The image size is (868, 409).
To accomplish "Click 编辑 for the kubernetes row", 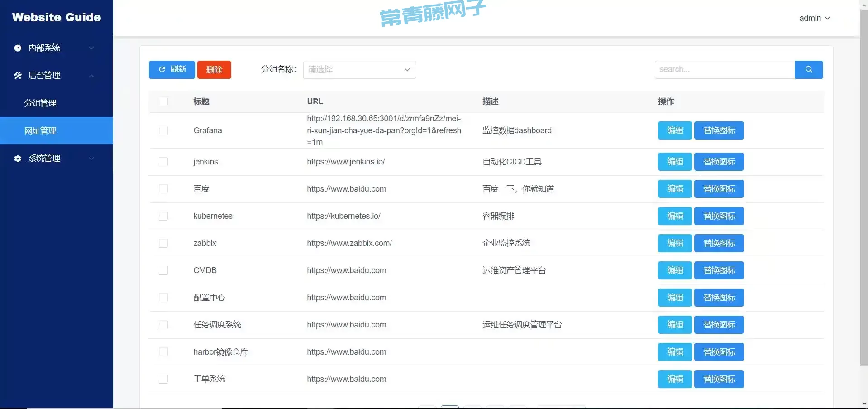I will (x=674, y=216).
